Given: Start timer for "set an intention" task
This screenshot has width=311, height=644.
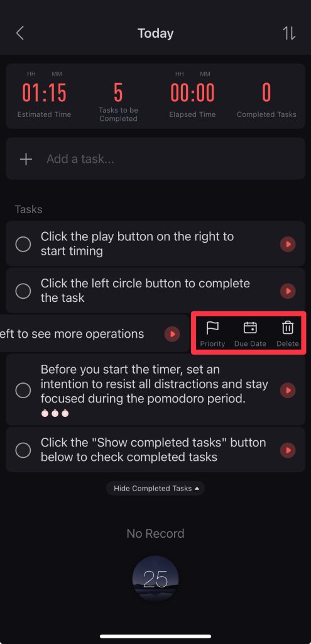Looking at the screenshot, I should point(288,390).
